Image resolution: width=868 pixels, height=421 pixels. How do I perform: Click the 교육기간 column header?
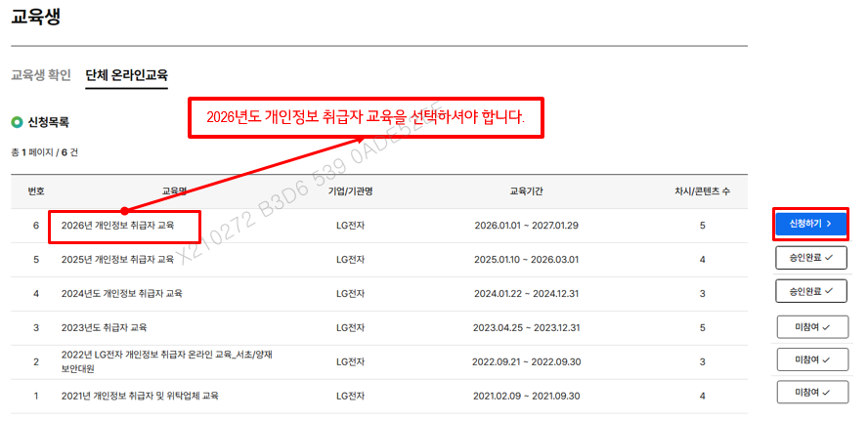(531, 191)
